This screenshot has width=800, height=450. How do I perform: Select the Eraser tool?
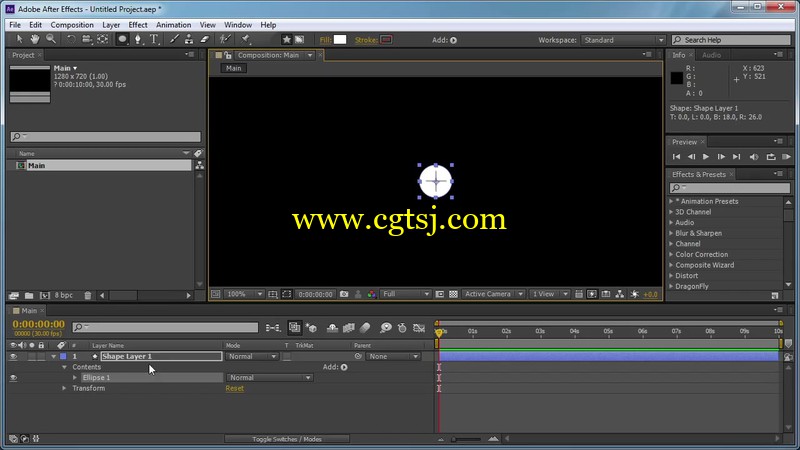pyautogui.click(x=205, y=39)
